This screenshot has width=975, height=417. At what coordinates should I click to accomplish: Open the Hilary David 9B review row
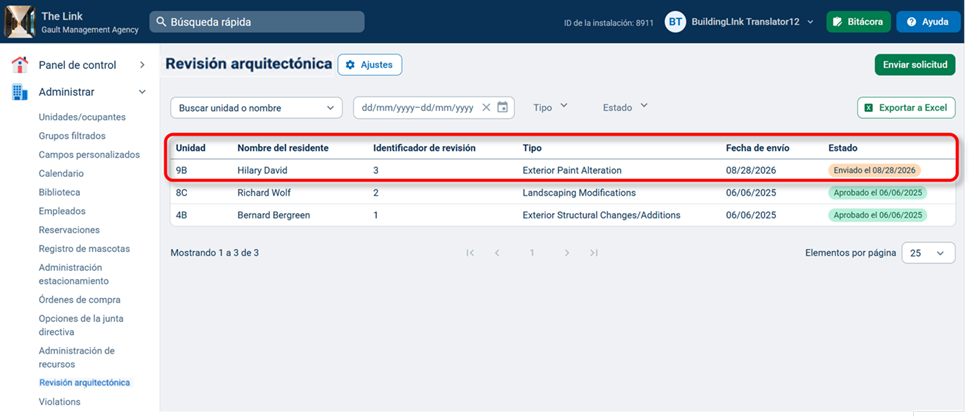pyautogui.click(x=563, y=170)
